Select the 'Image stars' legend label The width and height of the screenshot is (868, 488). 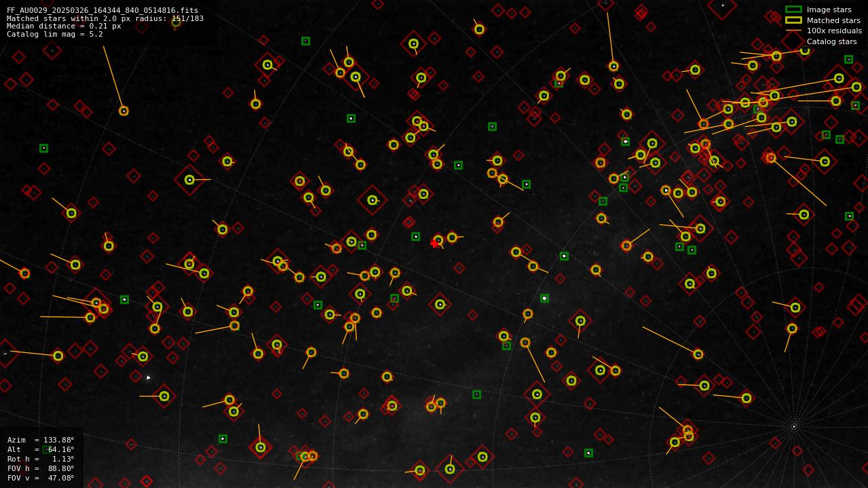click(829, 10)
